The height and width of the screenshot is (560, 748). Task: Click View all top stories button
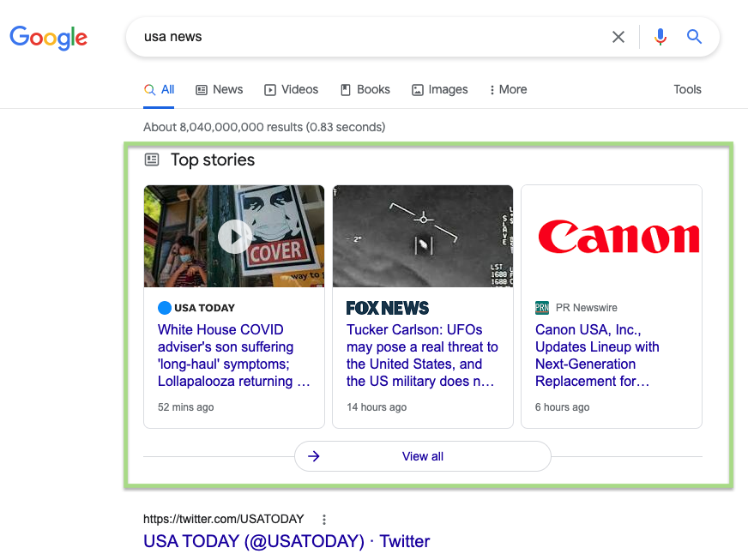coord(423,456)
